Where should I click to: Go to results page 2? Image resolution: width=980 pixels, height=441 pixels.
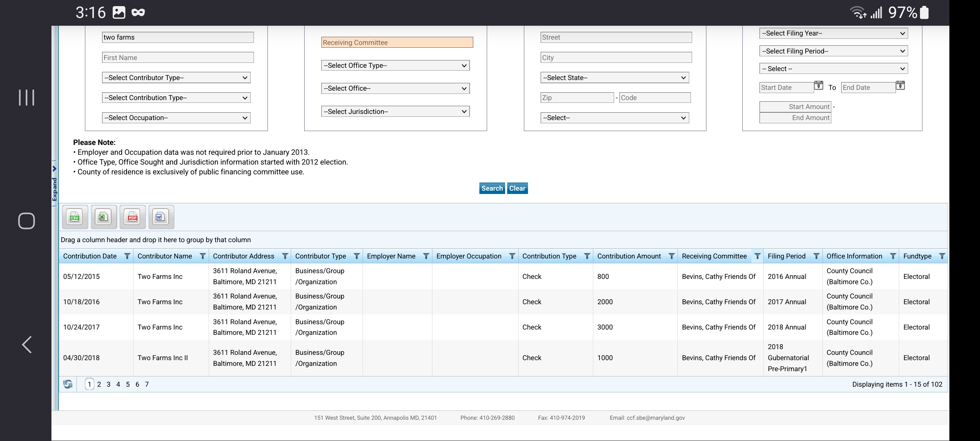click(99, 384)
